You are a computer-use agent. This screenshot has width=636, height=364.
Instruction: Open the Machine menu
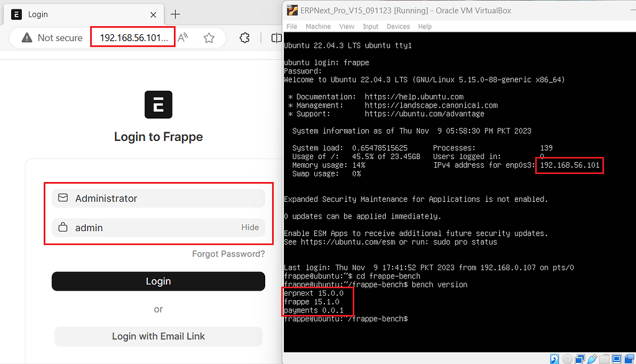pos(318,26)
